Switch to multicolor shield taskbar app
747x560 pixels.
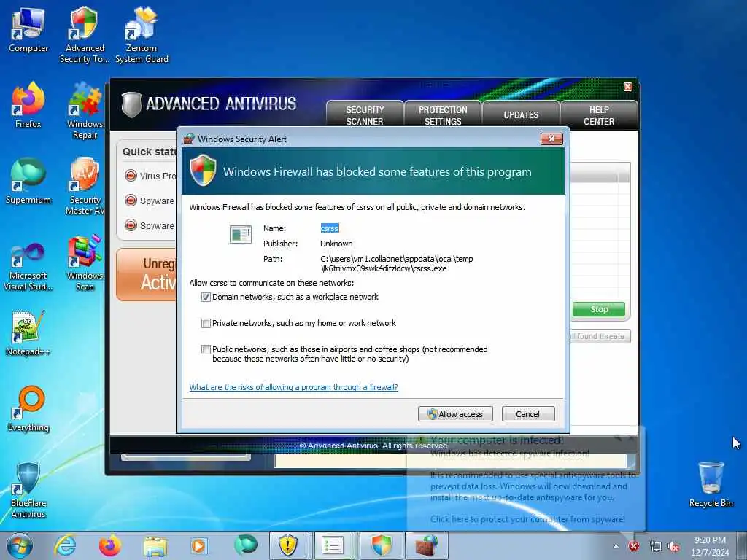381,545
